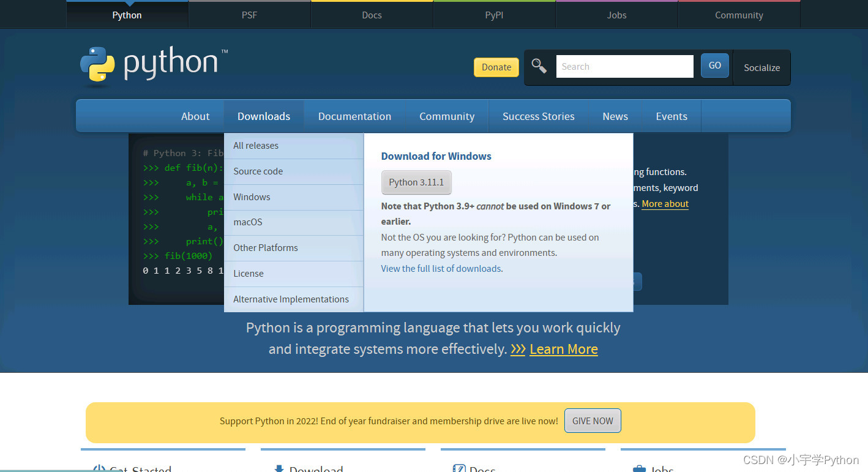Screen dimensions: 868x472
Task: Follow the Learn More link
Action: 564,349
